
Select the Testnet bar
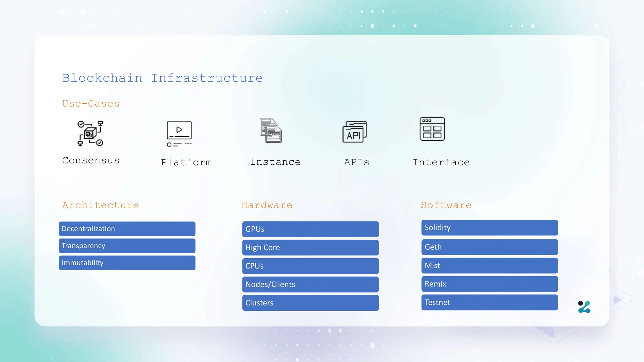(x=490, y=302)
